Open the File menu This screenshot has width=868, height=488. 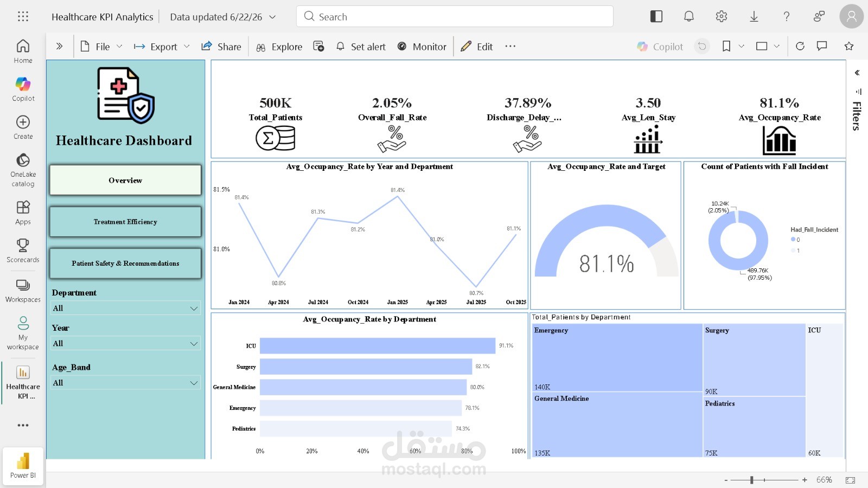coord(101,47)
